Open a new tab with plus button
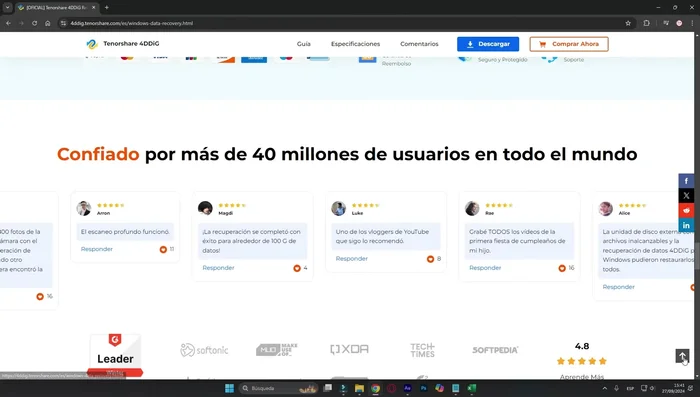Screen dimensions: 700x397 coord(106,7)
